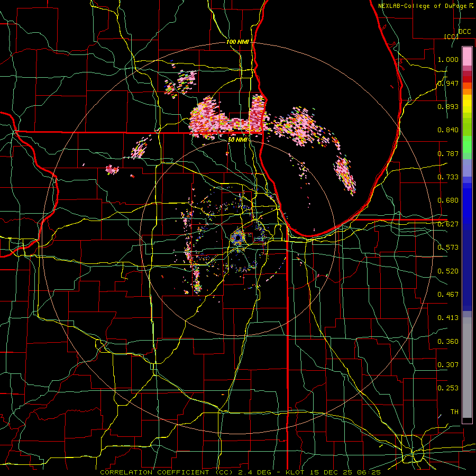
Task: Select the 0.413 scale value
Action: (x=448, y=318)
